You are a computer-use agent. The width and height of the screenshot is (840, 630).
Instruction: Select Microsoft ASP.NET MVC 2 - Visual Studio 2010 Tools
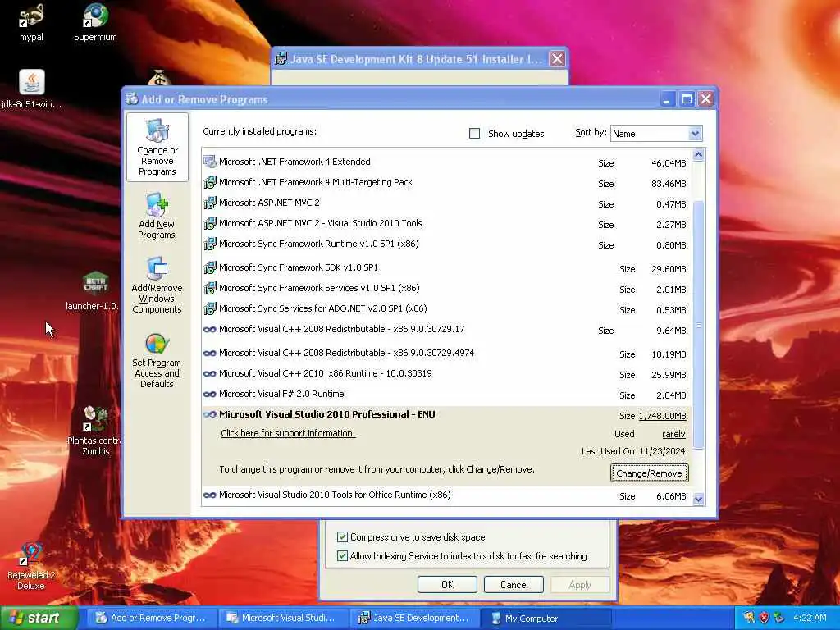coord(445,223)
